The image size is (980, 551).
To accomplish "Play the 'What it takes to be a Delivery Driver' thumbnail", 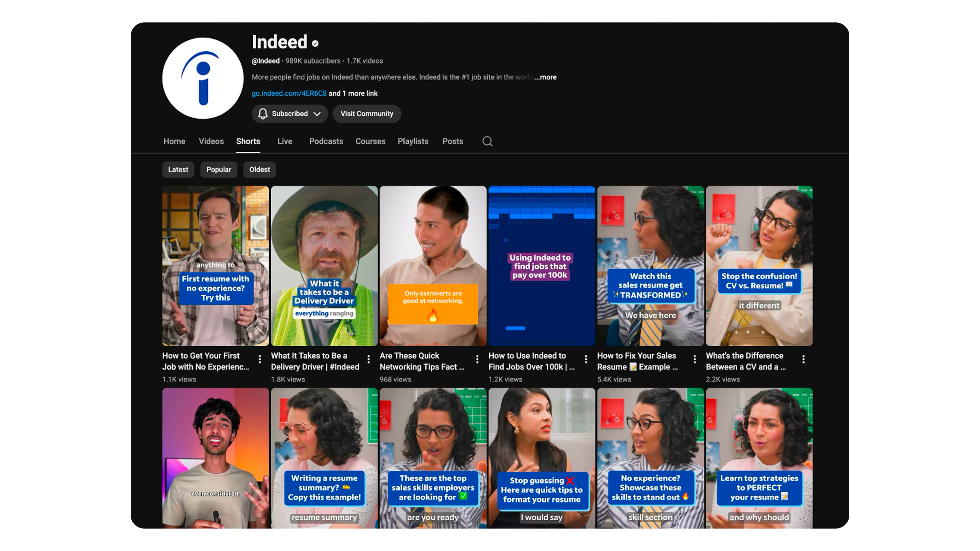I will click(324, 266).
